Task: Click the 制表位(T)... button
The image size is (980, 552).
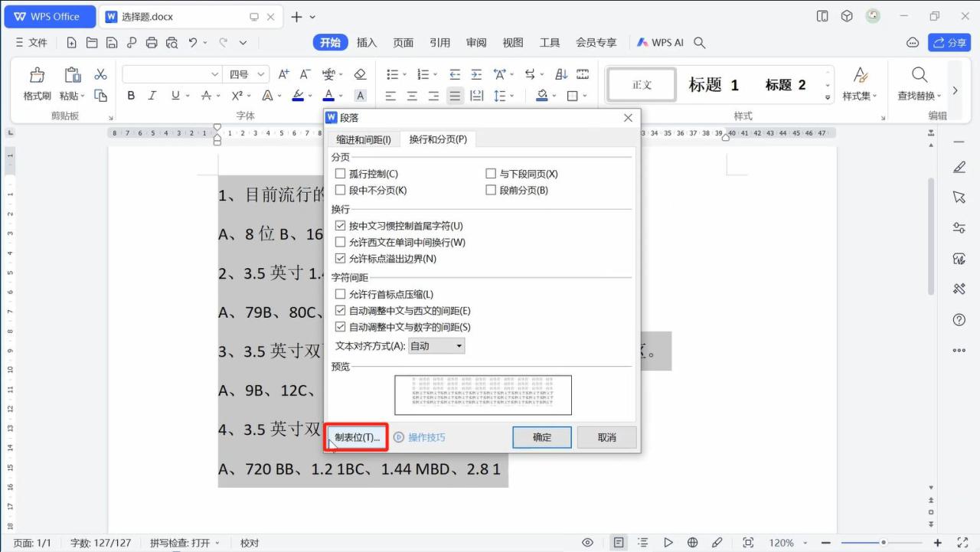Action: coord(357,437)
